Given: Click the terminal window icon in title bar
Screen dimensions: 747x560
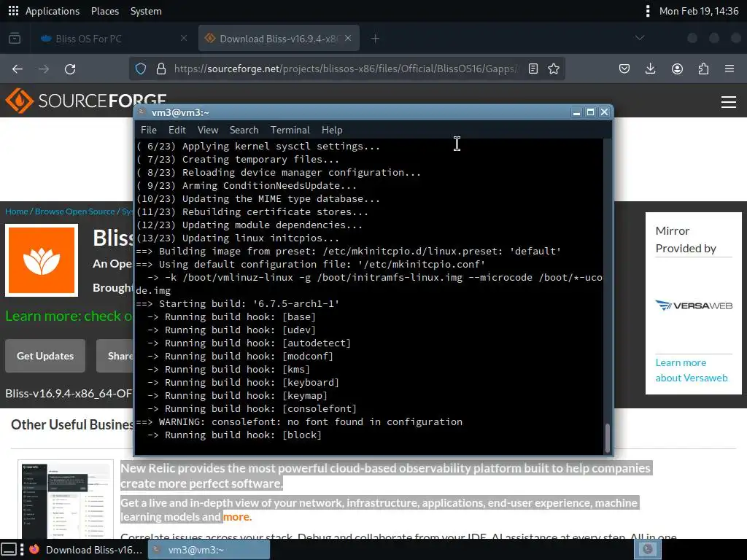Looking at the screenshot, I should tap(142, 112).
